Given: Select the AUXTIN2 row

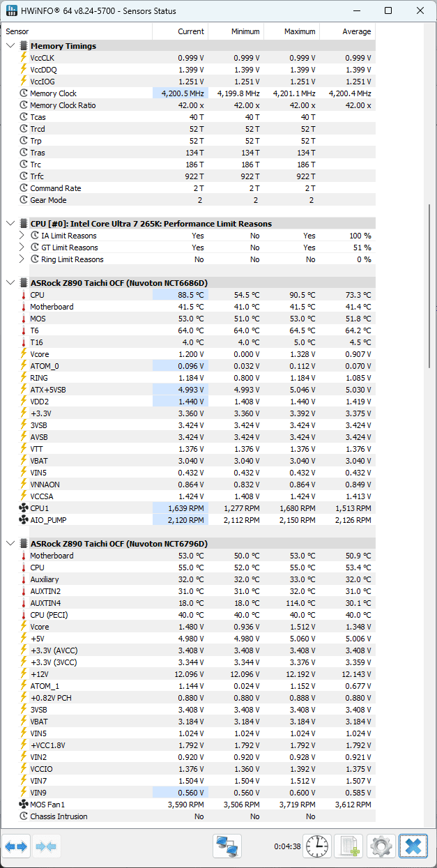Looking at the screenshot, I should tap(188, 591).
